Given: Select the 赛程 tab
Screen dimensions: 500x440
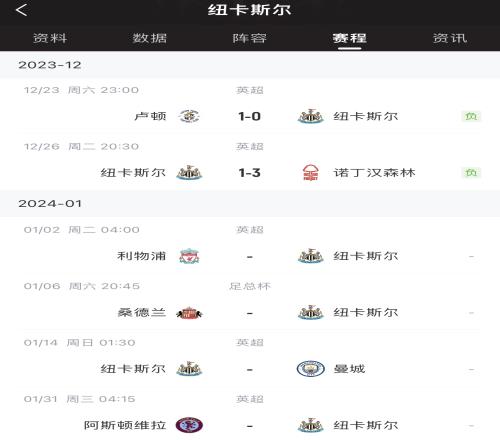Looking at the screenshot, I should (x=350, y=38).
